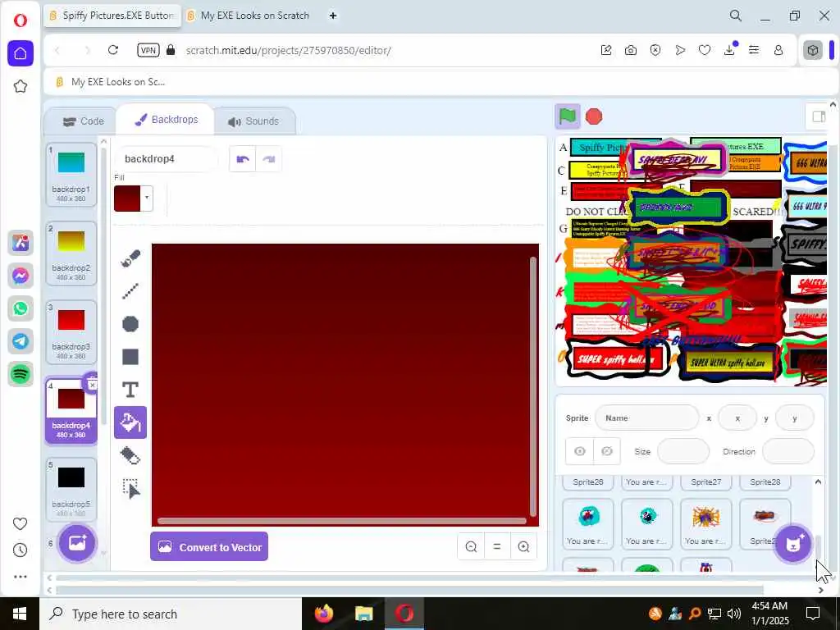Reload the page

pos(113,50)
